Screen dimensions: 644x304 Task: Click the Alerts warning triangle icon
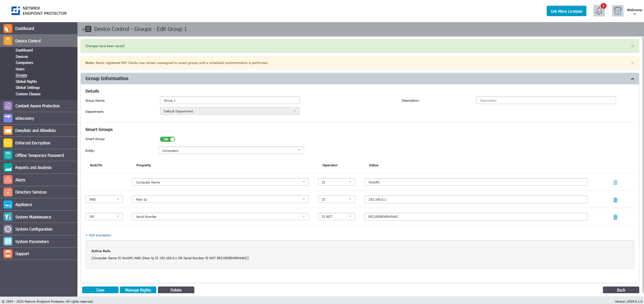pyautogui.click(x=8, y=180)
